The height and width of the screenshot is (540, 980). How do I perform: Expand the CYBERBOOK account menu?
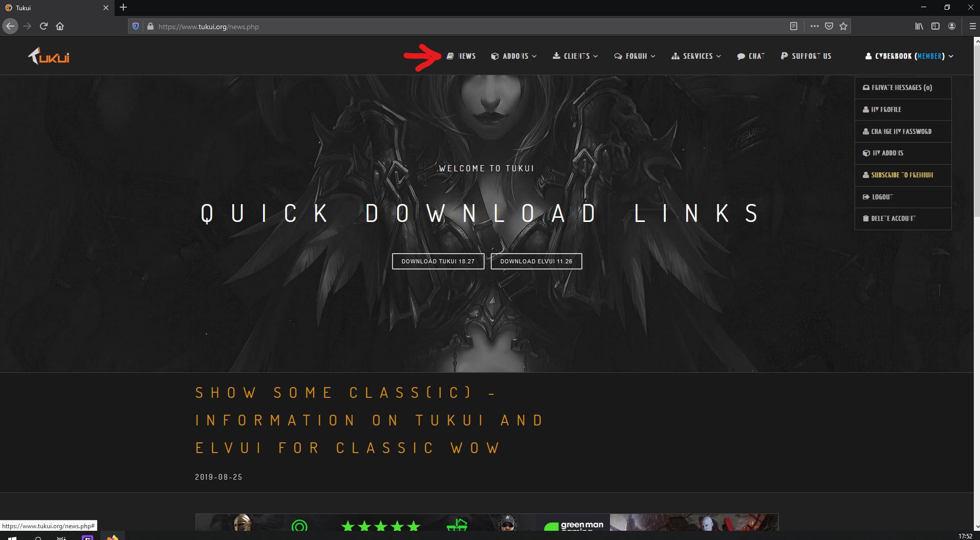[x=908, y=56]
